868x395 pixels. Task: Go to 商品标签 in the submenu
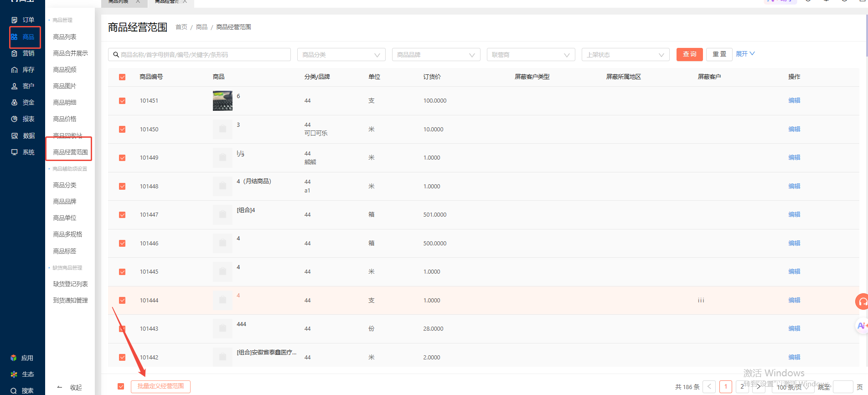pyautogui.click(x=65, y=251)
